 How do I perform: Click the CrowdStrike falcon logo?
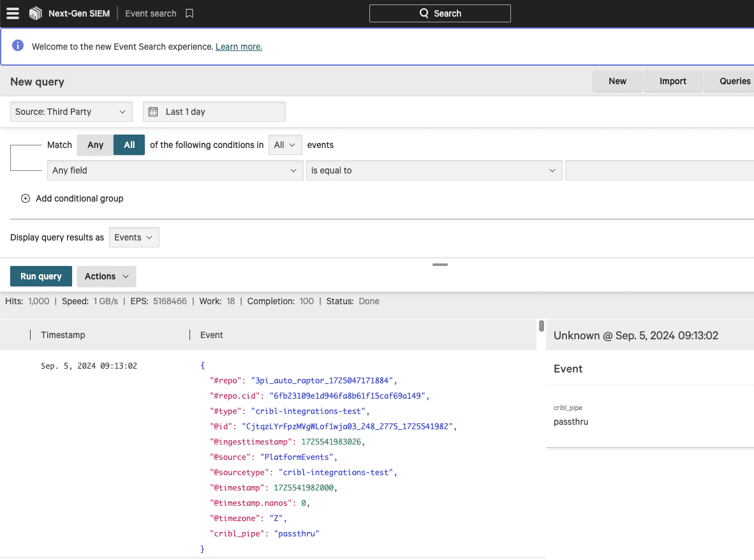36,13
